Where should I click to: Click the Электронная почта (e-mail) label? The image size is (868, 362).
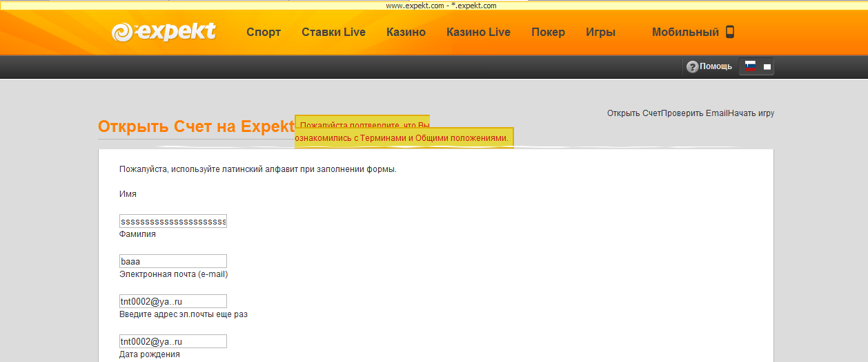click(173, 274)
